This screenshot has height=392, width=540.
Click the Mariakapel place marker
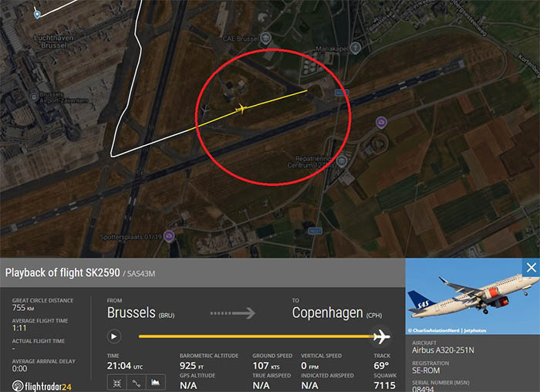tap(355, 48)
